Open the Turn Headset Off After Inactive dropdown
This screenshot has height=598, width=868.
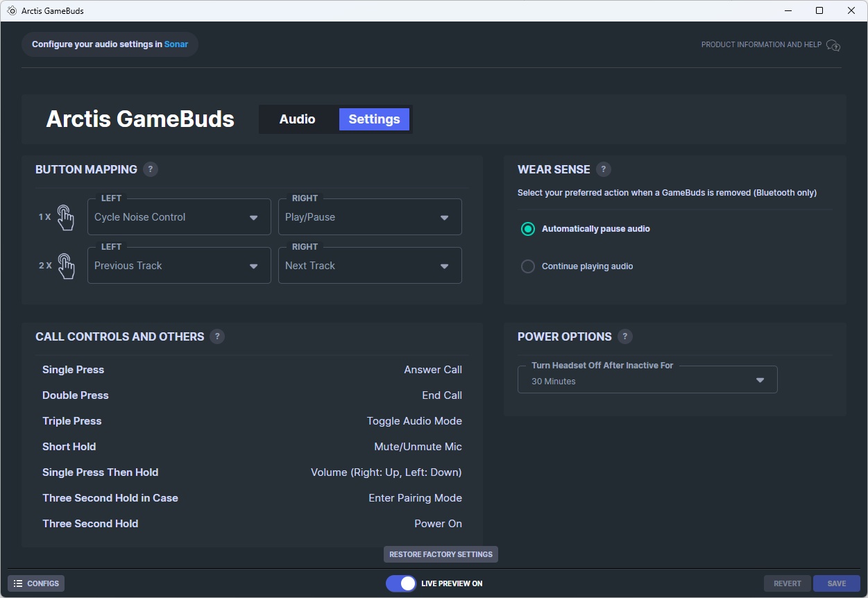click(647, 381)
